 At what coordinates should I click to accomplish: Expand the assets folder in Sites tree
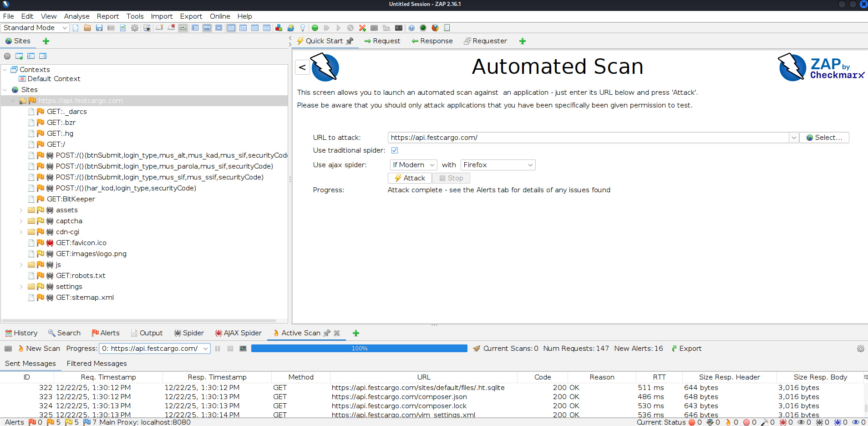coord(21,210)
